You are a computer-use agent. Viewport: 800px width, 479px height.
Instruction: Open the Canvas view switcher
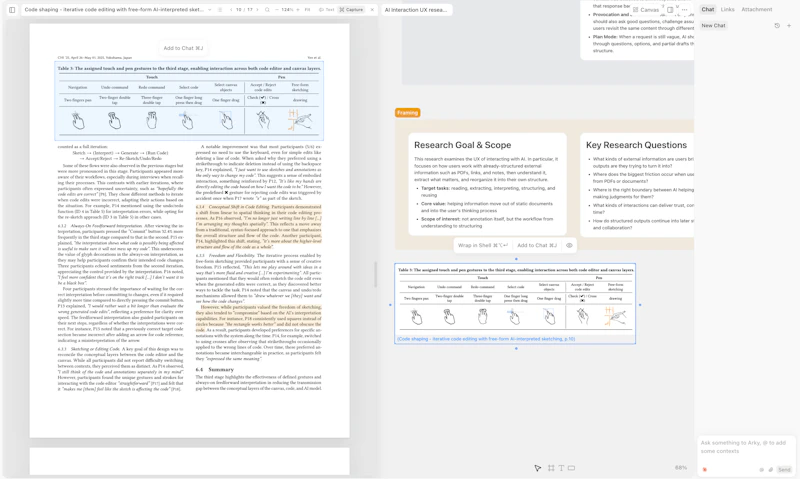[646, 10]
